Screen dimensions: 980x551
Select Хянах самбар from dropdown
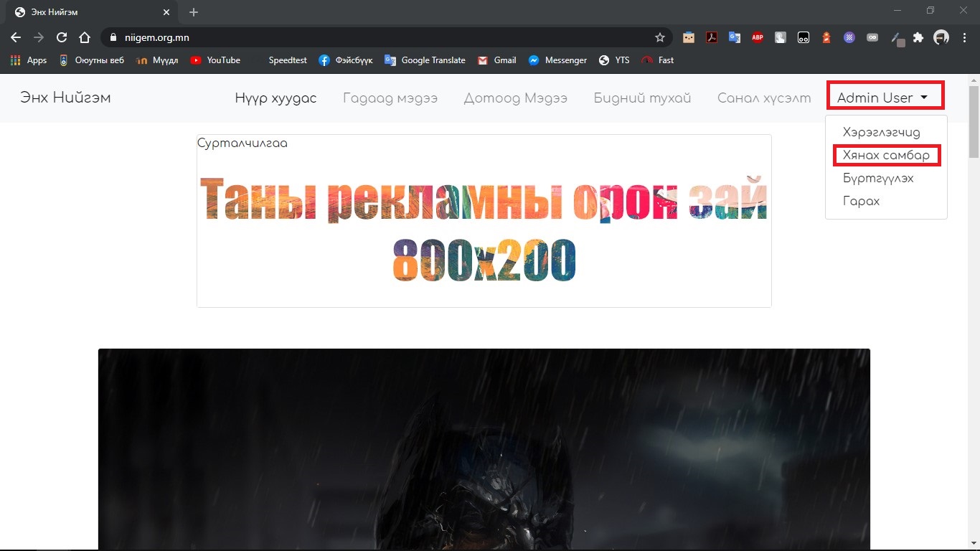886,156
